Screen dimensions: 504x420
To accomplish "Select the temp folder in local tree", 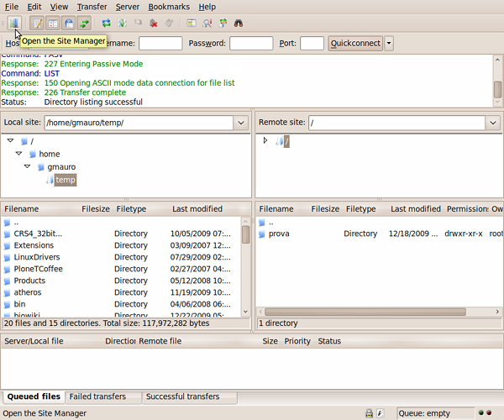I will click(66, 180).
